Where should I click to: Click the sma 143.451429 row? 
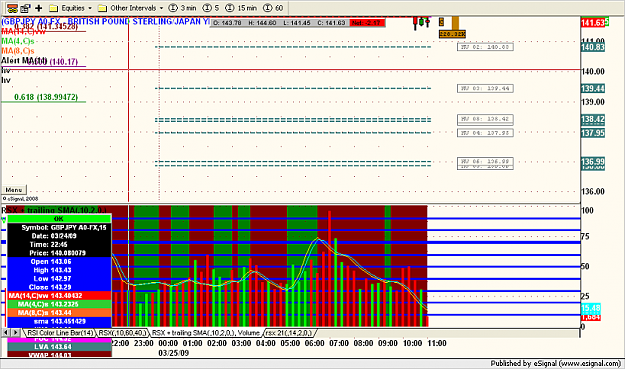click(59, 321)
